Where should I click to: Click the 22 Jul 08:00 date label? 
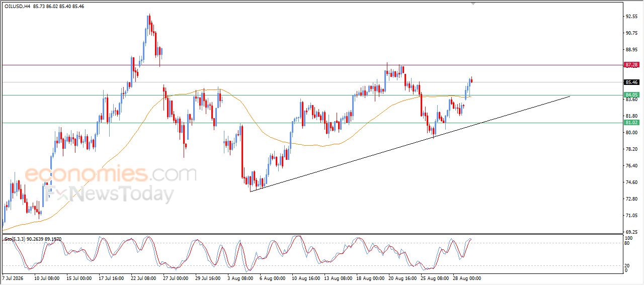point(143,277)
